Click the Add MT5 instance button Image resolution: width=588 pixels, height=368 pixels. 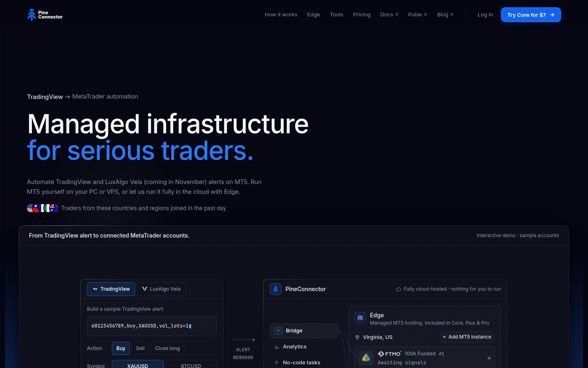coord(467,337)
